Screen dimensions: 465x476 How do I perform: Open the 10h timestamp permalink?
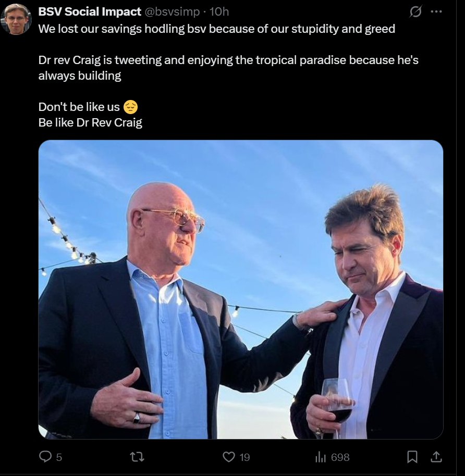click(x=219, y=11)
